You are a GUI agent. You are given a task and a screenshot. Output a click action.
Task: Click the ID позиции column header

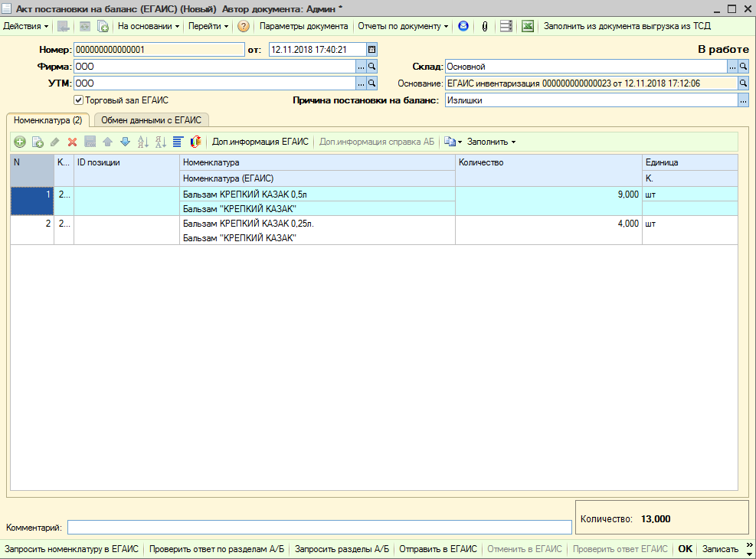coord(126,170)
